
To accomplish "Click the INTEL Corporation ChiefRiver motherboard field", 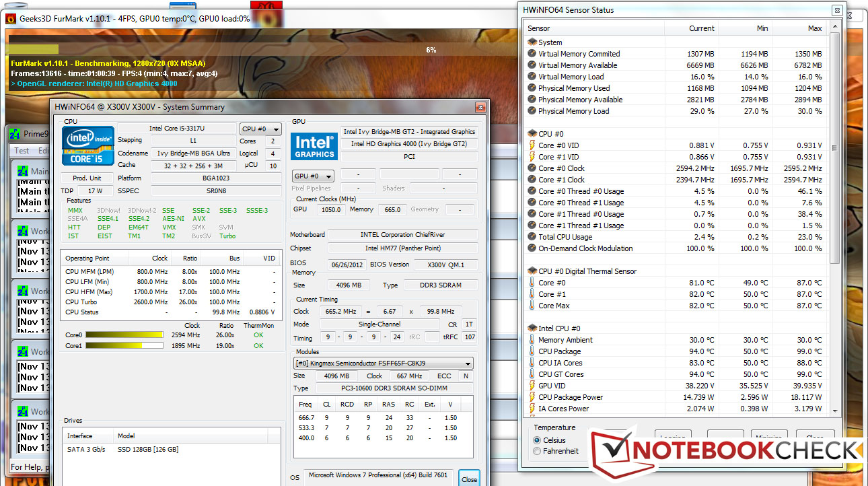I will pyautogui.click(x=402, y=235).
